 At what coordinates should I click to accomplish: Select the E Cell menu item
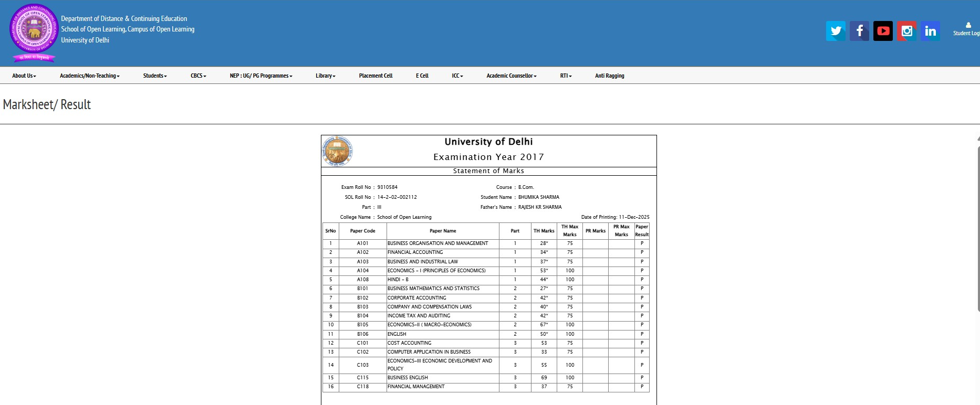pos(422,76)
